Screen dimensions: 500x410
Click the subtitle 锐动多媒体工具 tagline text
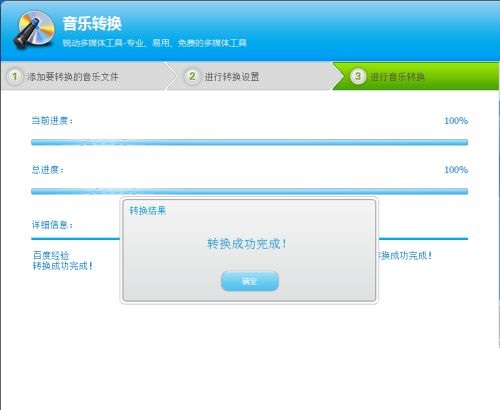coord(155,43)
